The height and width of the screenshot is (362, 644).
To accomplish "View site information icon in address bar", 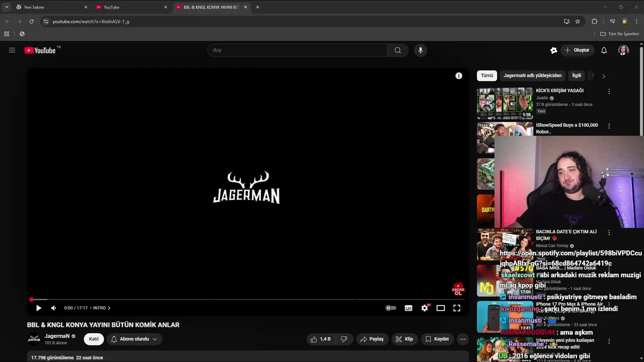I will pos(46,22).
